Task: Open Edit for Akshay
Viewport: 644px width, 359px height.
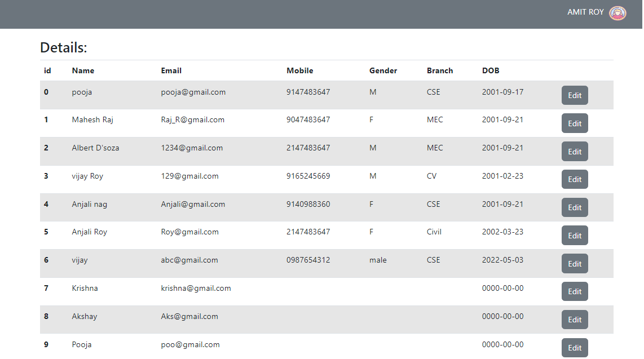Action: (575, 320)
